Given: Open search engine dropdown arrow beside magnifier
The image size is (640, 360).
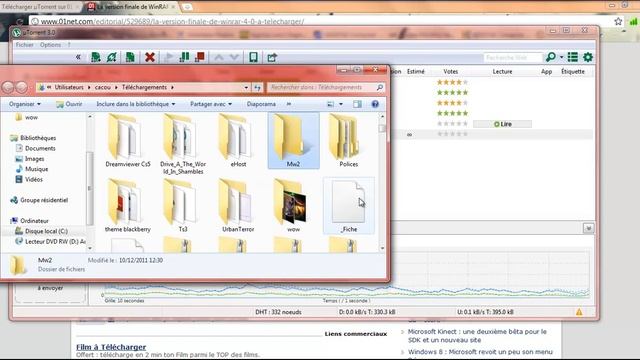Looking at the screenshot, I should [x=562, y=58].
